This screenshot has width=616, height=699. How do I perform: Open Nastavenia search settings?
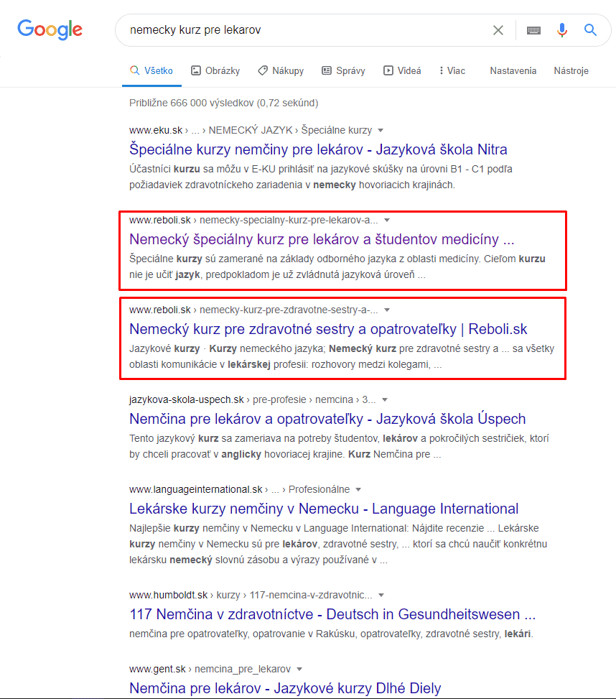[513, 70]
